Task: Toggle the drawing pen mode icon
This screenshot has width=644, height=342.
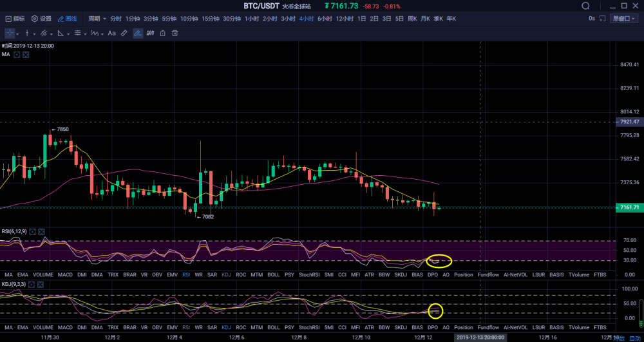Action: 138,33
